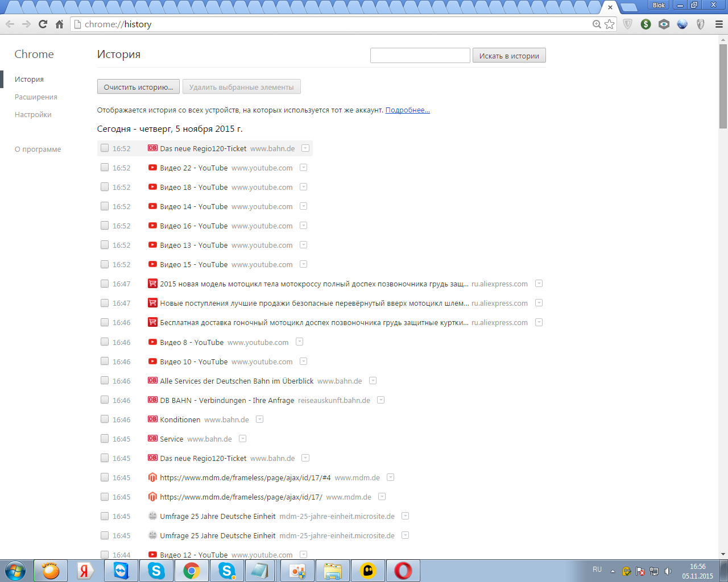The image size is (728, 582).
Task: Check the Alle Services der Deutschen Bahn entry
Action: click(105, 380)
